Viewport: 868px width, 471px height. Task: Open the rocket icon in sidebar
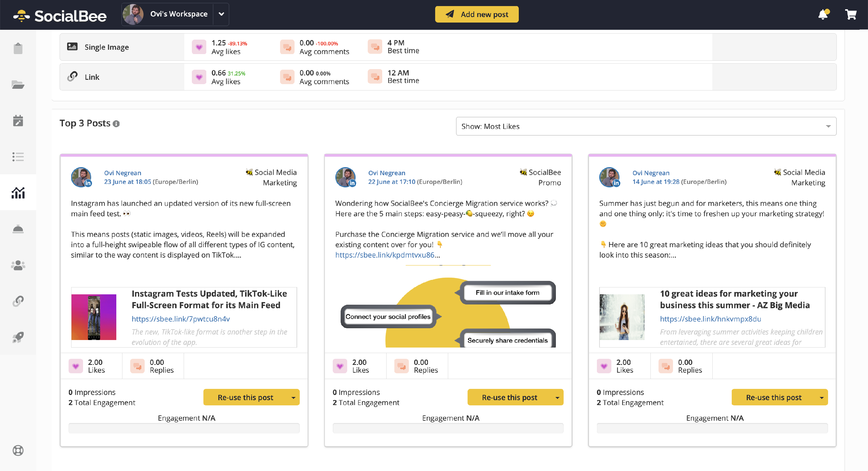coord(18,337)
